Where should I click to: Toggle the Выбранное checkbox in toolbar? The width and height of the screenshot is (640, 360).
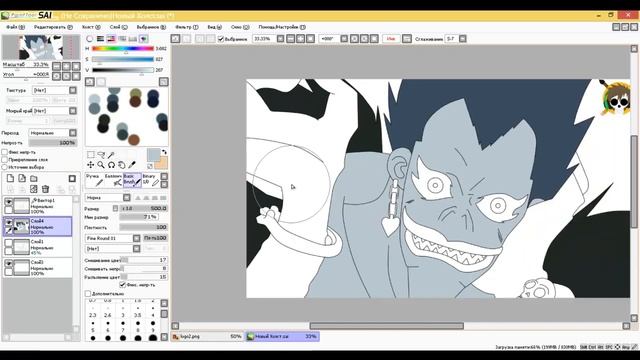click(221, 39)
